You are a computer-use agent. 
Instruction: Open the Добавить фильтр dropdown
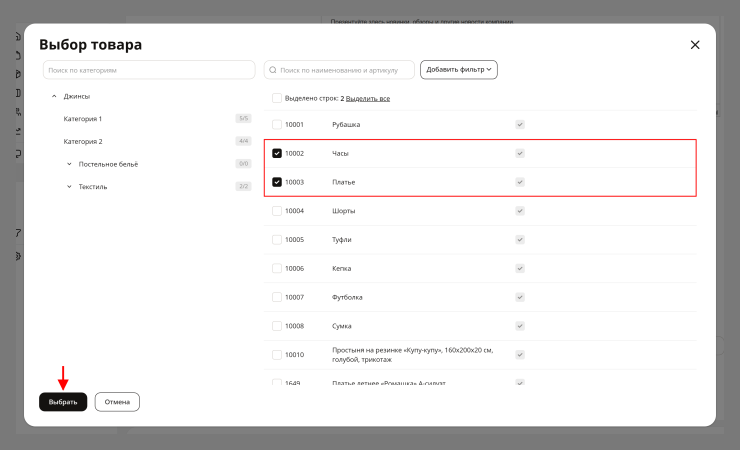tap(459, 70)
